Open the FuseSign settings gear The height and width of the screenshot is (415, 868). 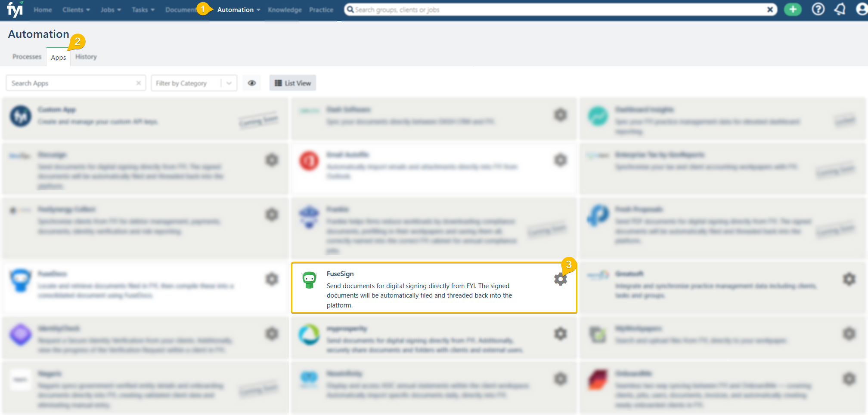click(x=560, y=280)
